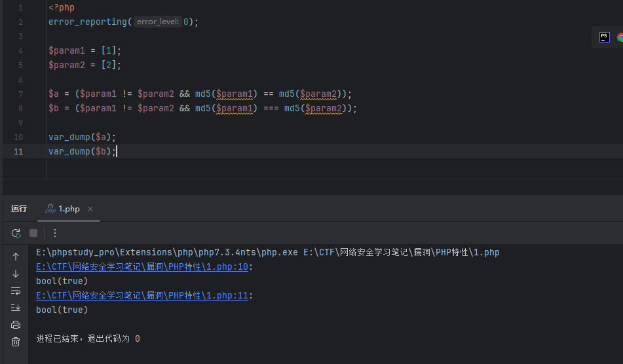Image resolution: width=623 pixels, height=364 pixels.
Task: Open preview in PhpStorm built-in browser icon
Action: pos(604,37)
